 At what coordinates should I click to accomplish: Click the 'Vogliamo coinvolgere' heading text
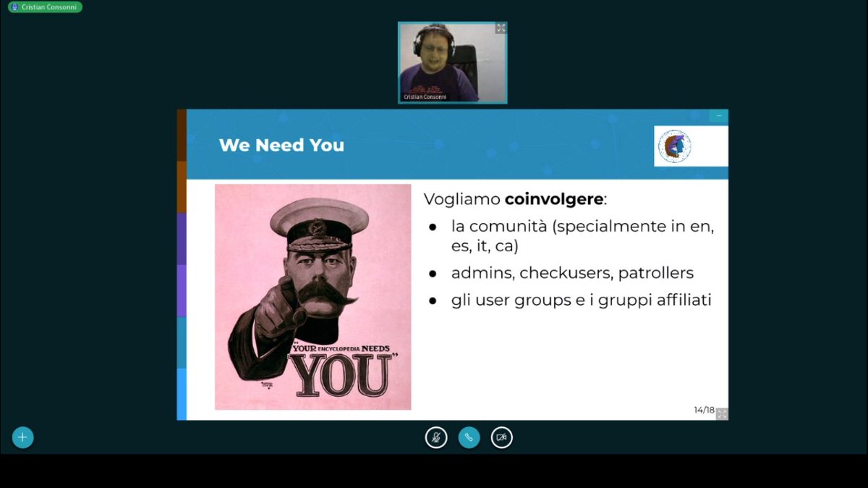(516, 199)
